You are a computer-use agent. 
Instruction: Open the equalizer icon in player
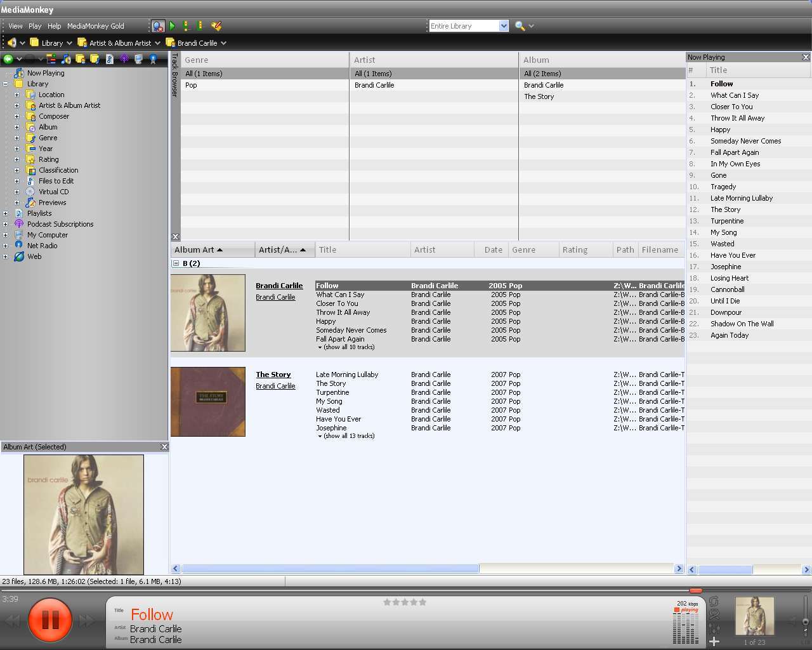coord(714,628)
